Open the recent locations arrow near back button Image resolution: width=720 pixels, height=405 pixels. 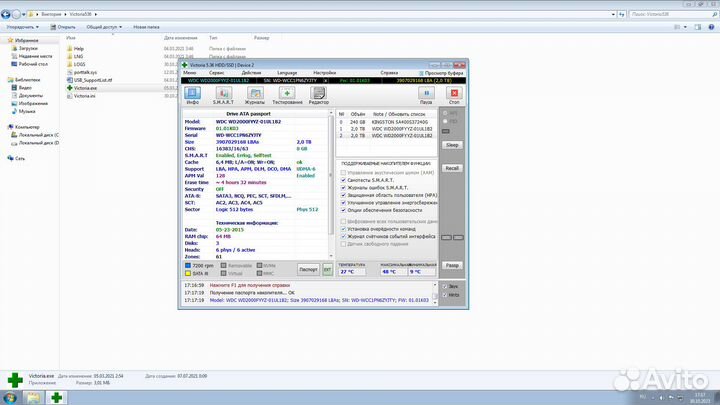point(23,15)
